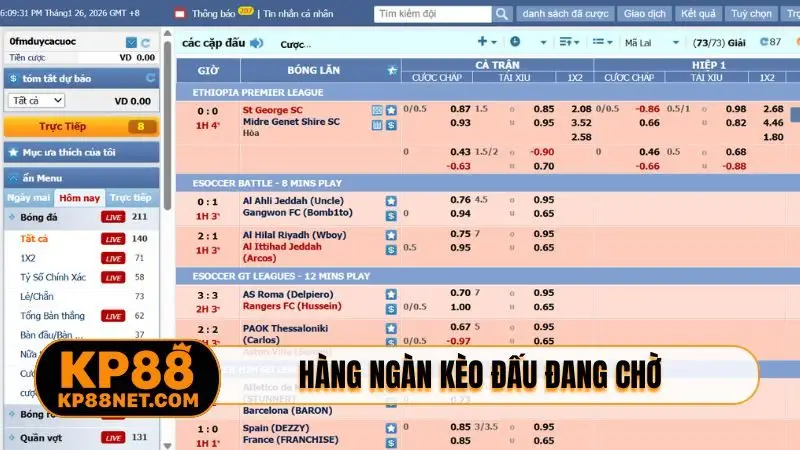Select Lẻ/Chẵn bet type

coord(37,296)
